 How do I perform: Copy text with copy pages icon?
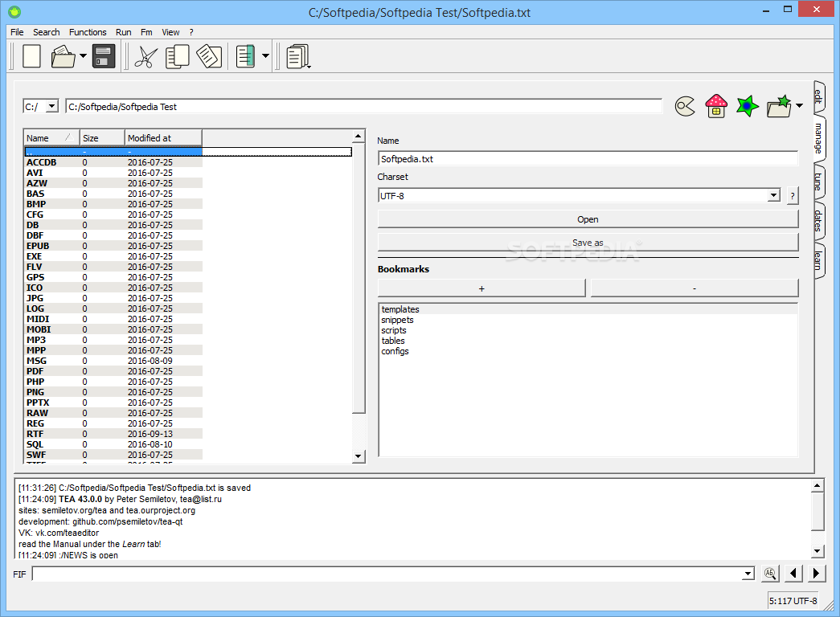[x=178, y=57]
